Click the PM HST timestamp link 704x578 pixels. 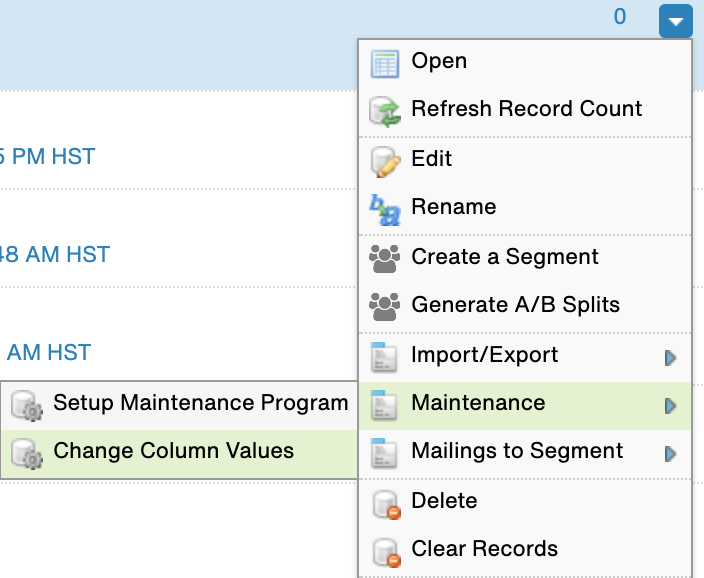(x=47, y=157)
